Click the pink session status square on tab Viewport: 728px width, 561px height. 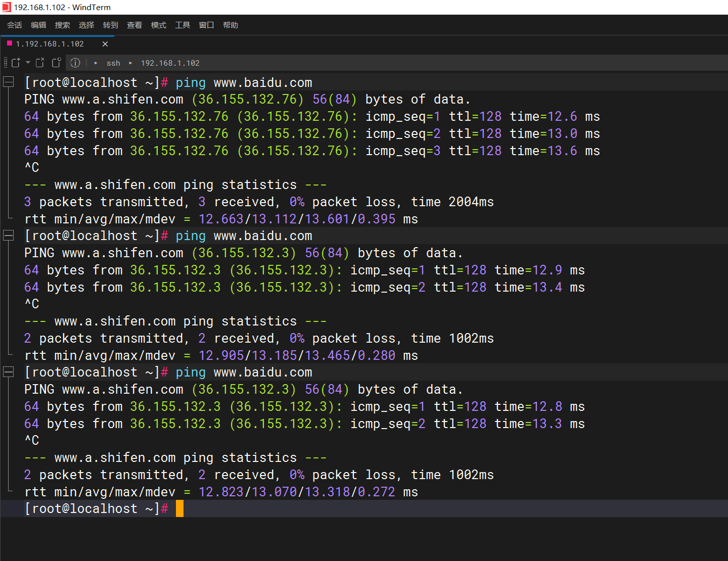[9, 43]
